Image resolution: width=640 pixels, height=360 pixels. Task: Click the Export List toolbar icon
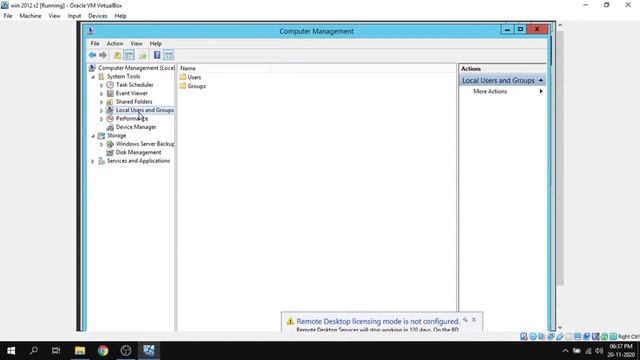(142, 55)
